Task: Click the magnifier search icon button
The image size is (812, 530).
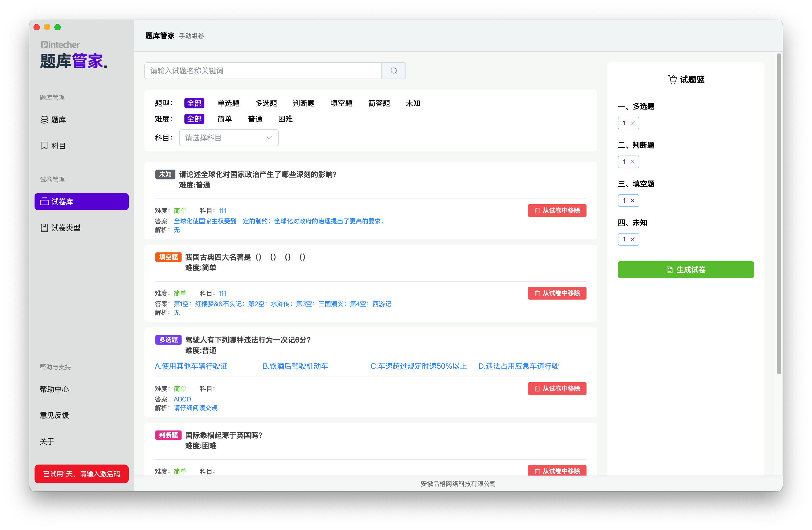Action: coord(393,71)
